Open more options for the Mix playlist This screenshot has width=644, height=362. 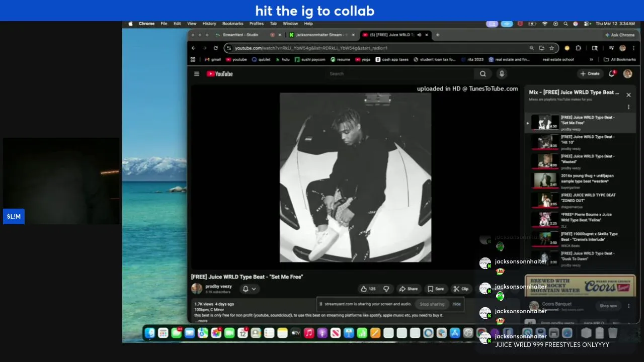click(x=628, y=107)
